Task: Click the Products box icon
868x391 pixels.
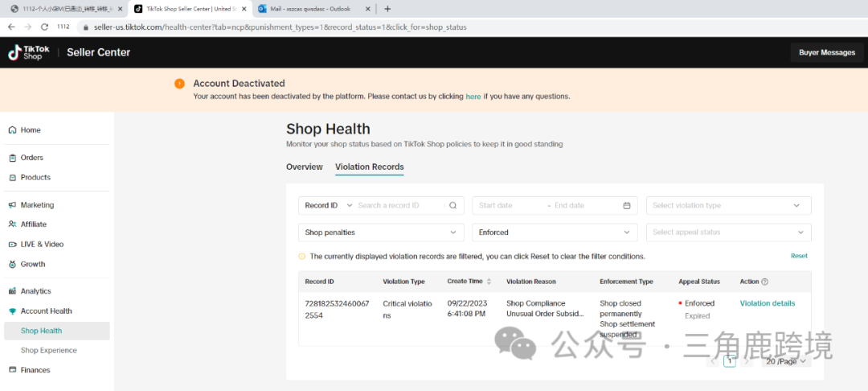Action: point(12,178)
